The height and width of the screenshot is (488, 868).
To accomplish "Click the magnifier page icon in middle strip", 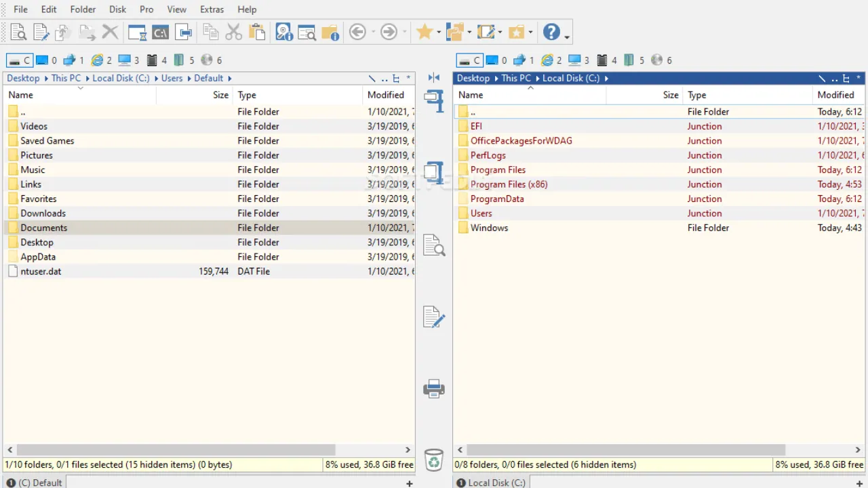I will click(434, 245).
